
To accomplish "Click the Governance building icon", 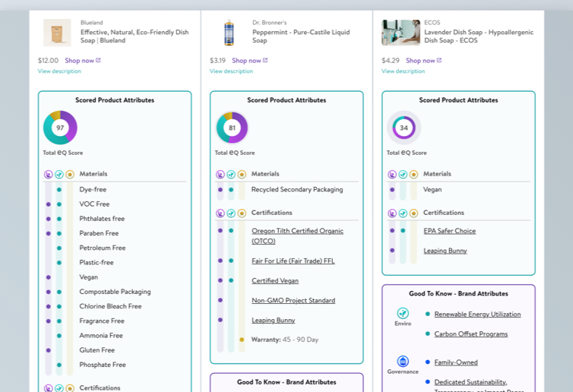I will (x=403, y=362).
